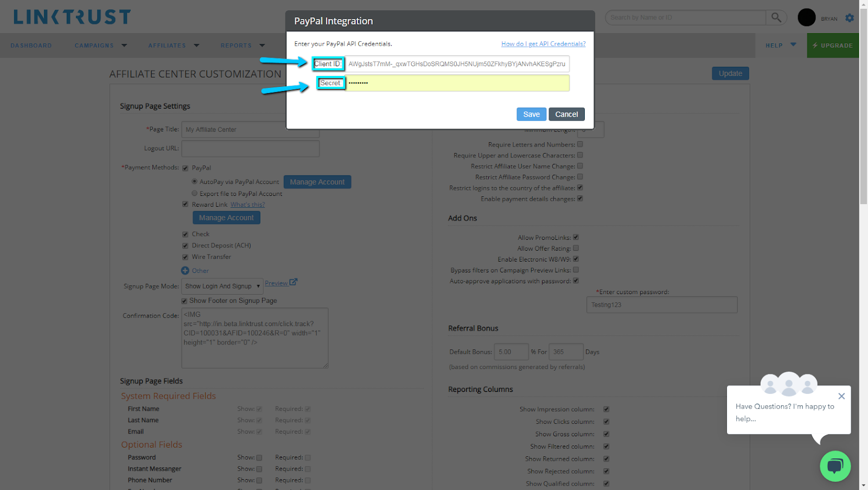Edit the custom password field Testing123
Image resolution: width=868 pixels, height=490 pixels.
click(x=662, y=305)
